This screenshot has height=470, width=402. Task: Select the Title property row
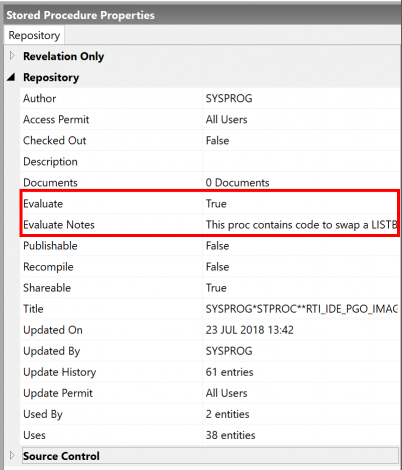[210, 309]
